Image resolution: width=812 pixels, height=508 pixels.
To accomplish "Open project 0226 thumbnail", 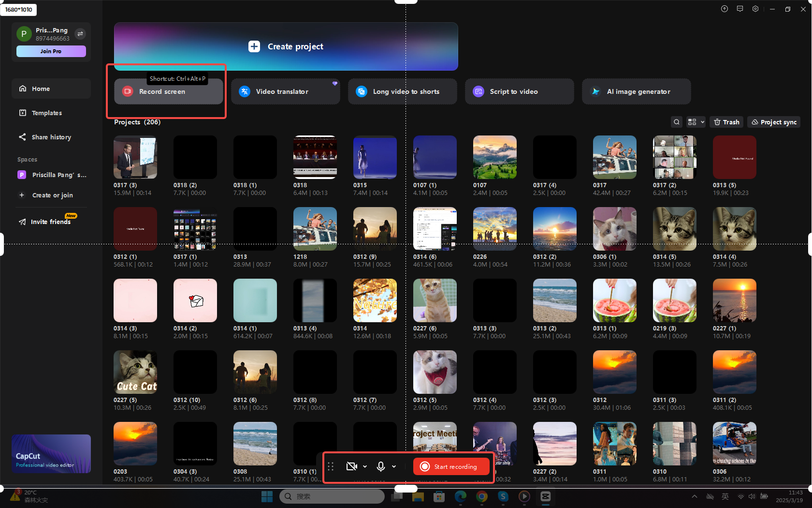I will [x=495, y=229].
